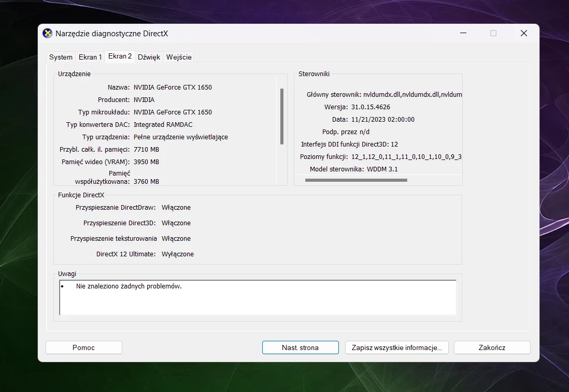Click inside the Uwagi notes area
Screen dimensions: 569x392
tap(258, 298)
